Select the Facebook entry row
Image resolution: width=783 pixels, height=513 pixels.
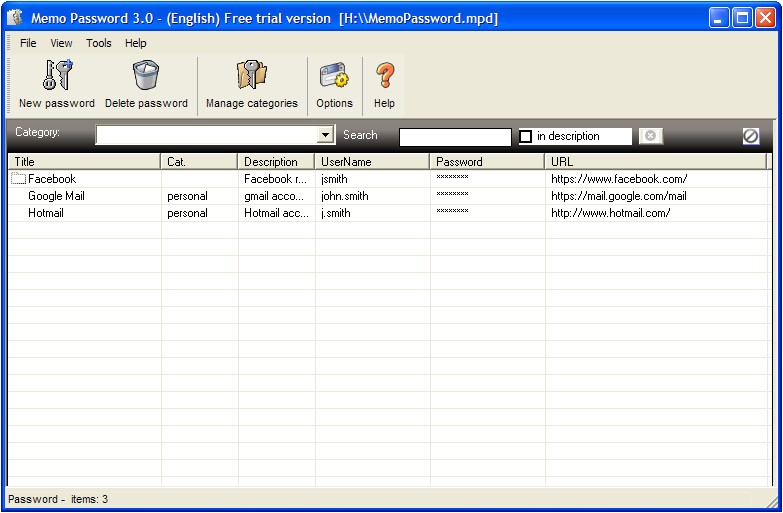click(389, 179)
